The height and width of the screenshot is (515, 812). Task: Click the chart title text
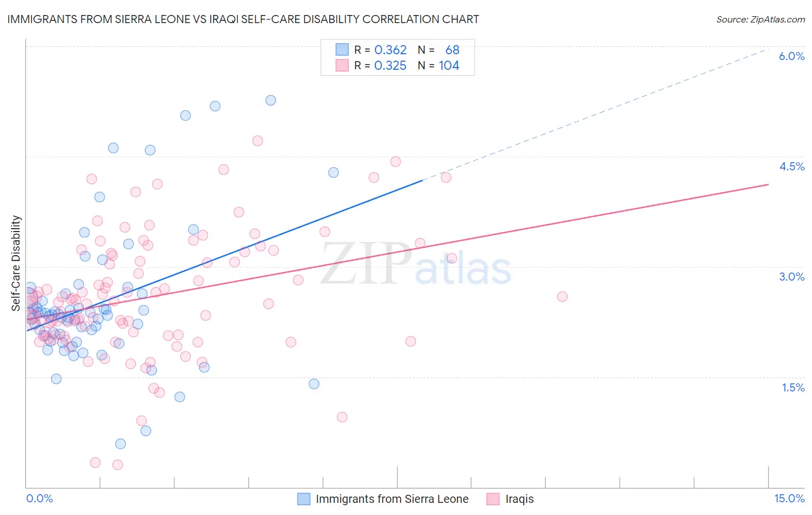(243, 19)
